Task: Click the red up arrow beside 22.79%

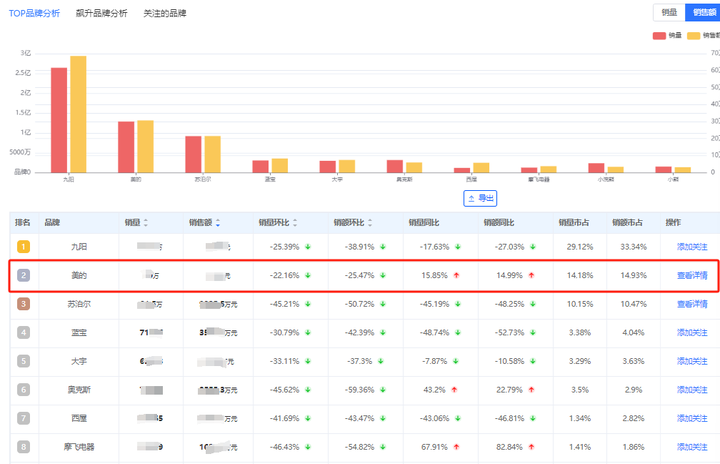Action: [531, 390]
